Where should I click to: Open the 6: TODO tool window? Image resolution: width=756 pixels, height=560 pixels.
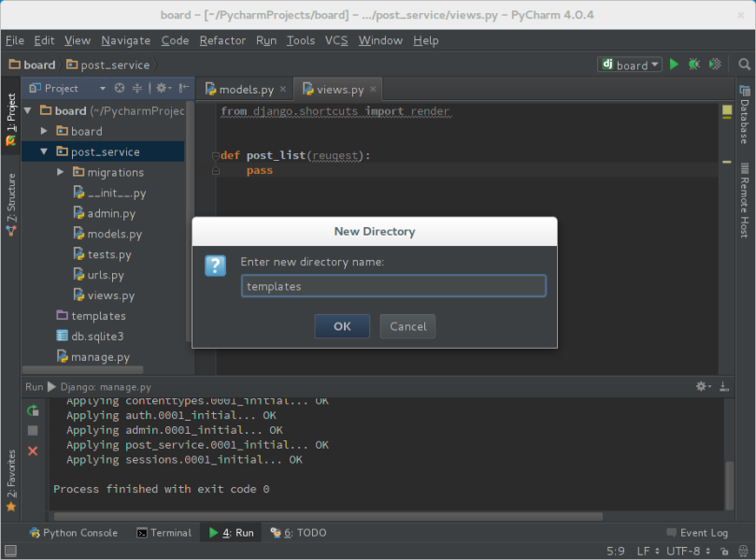298,533
